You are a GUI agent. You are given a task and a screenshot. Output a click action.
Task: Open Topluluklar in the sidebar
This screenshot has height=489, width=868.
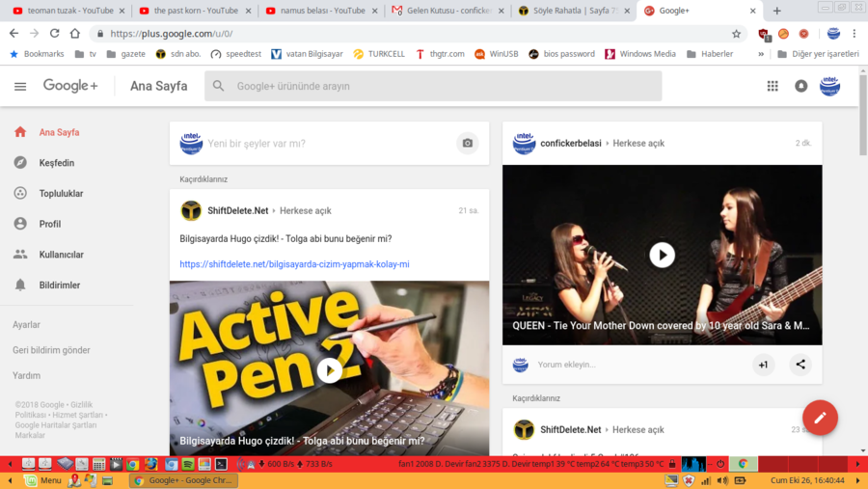(x=61, y=193)
